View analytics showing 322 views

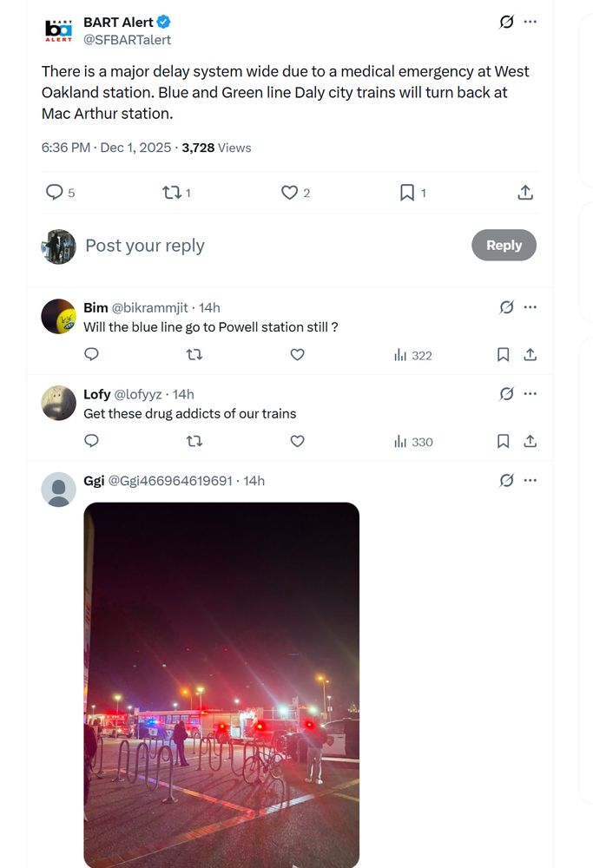point(412,355)
